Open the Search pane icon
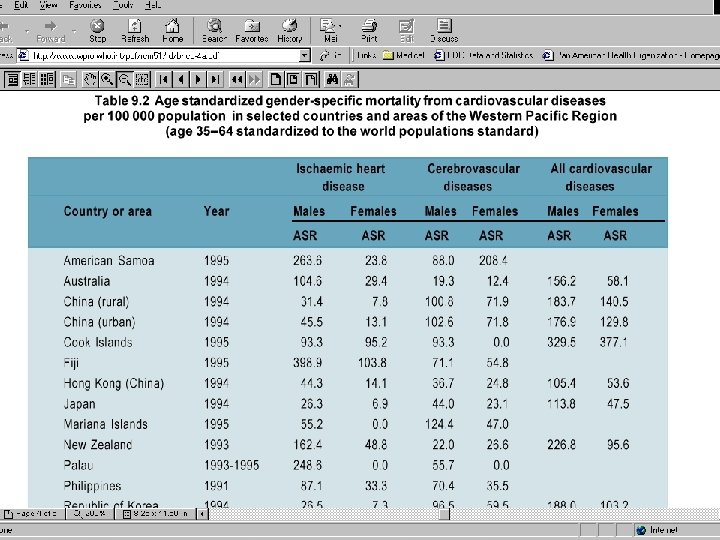This screenshot has width=720, height=540. coord(214,31)
